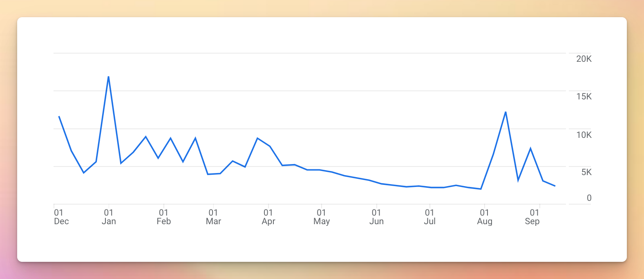Select the 01 Aug date label
The height and width of the screenshot is (279, 644).
[x=485, y=217]
